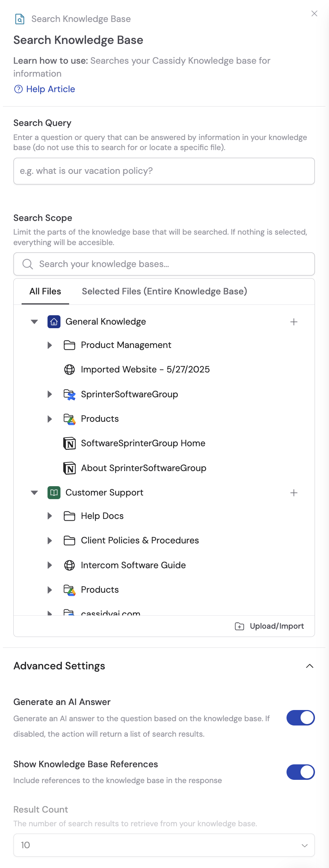Switch to the Selected Files tab

164,291
